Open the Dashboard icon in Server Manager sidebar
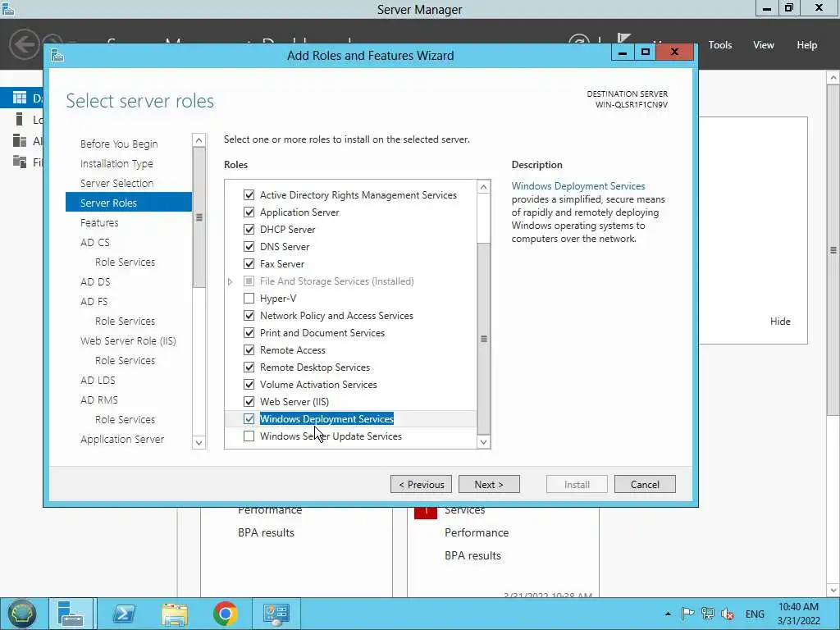The image size is (840, 630). [x=20, y=98]
